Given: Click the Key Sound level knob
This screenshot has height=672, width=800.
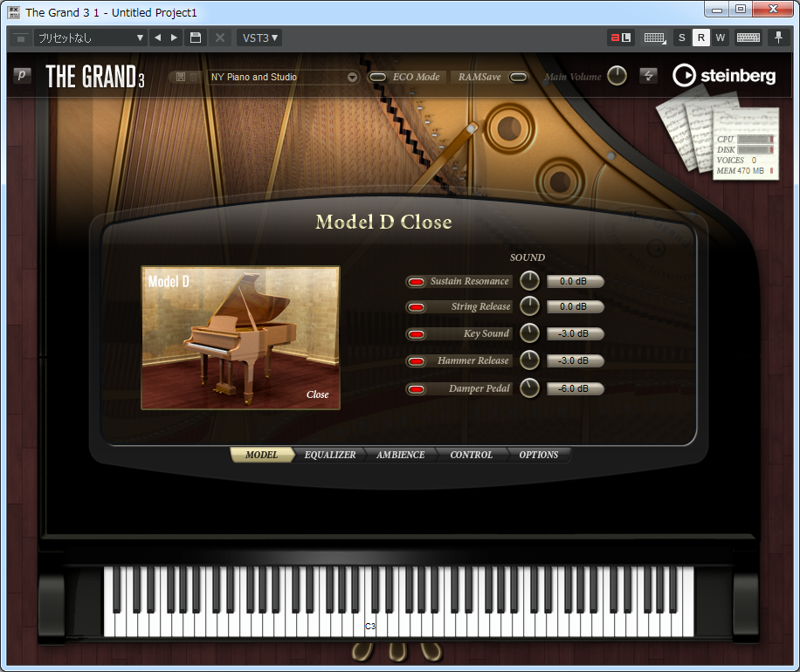Looking at the screenshot, I should click(x=529, y=333).
